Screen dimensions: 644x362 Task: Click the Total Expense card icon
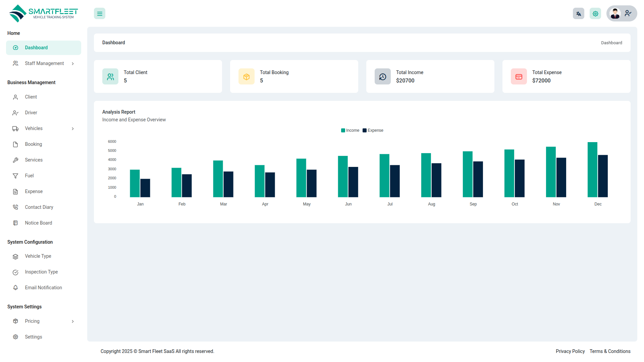click(x=519, y=77)
